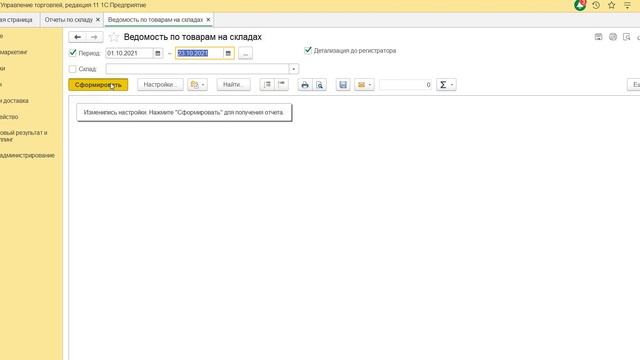
Task: Click the print icon
Action: pos(305,85)
